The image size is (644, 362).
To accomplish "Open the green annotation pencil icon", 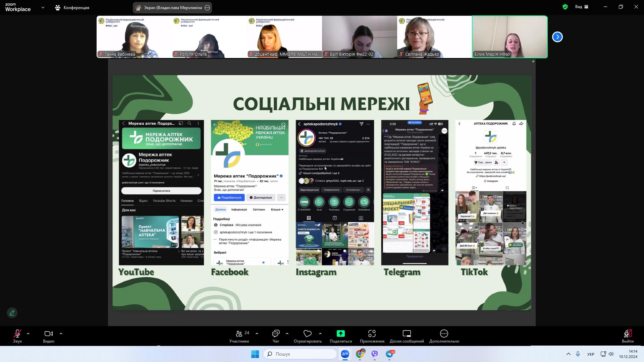I will [12, 313].
